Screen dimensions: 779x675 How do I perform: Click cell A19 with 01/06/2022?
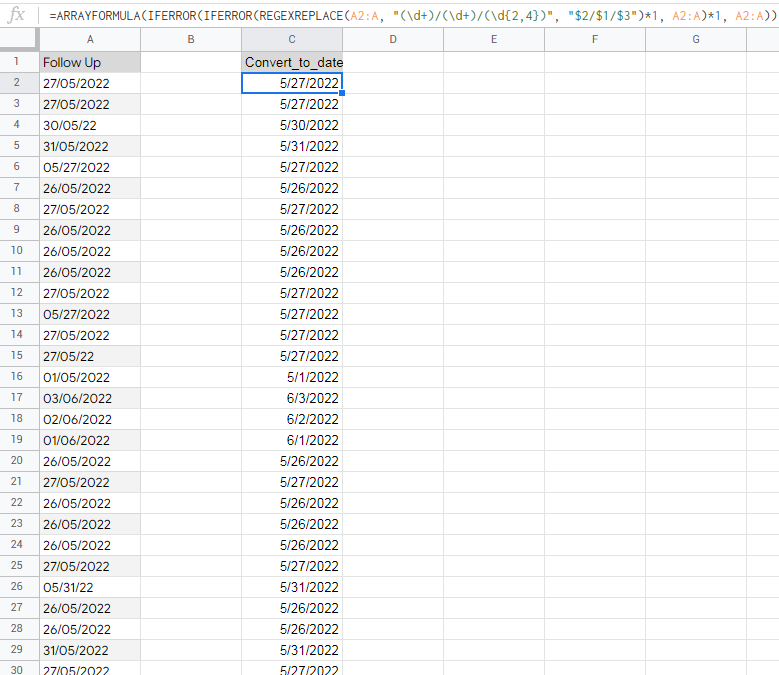point(90,440)
